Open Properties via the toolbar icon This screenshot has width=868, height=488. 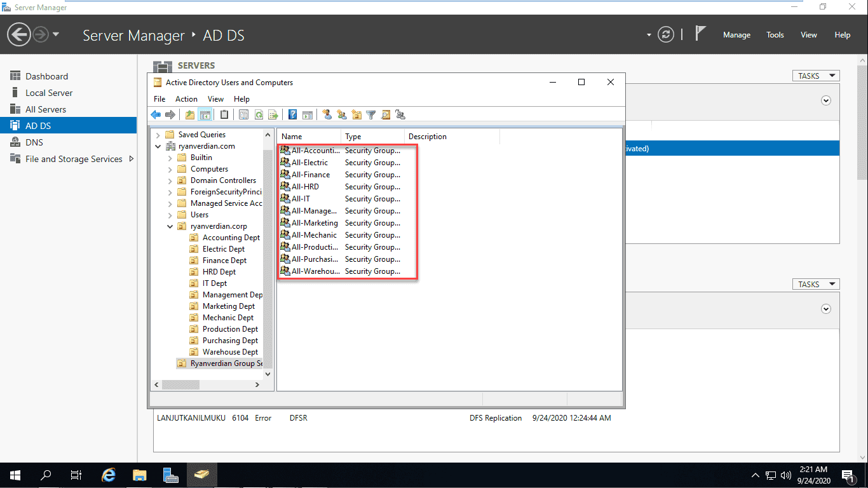pos(244,115)
